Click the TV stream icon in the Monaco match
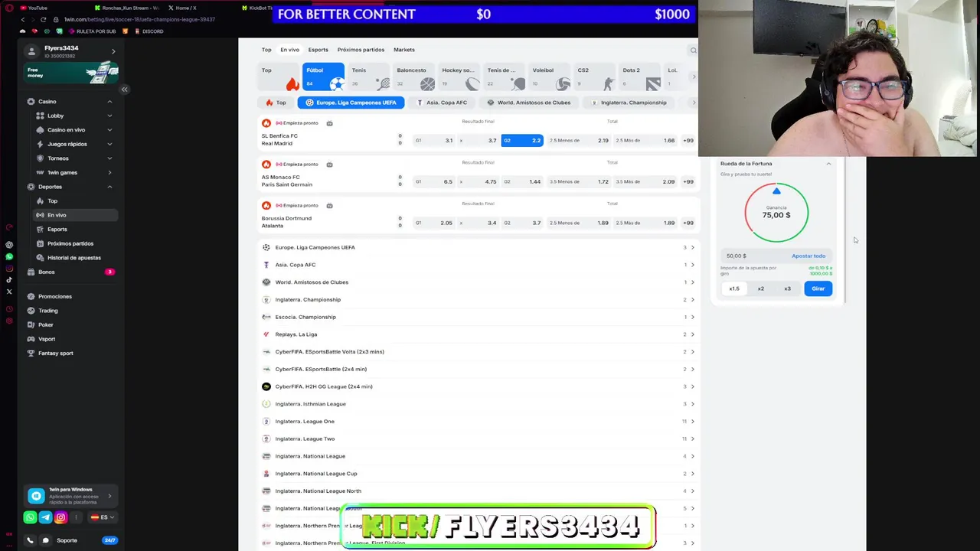This screenshot has height=551, width=980. click(329, 165)
